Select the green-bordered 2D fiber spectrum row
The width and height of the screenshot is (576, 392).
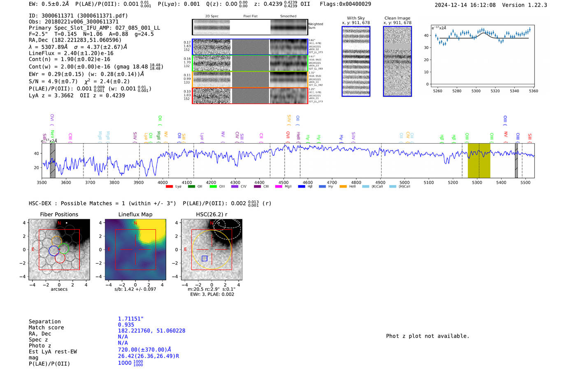pos(250,63)
